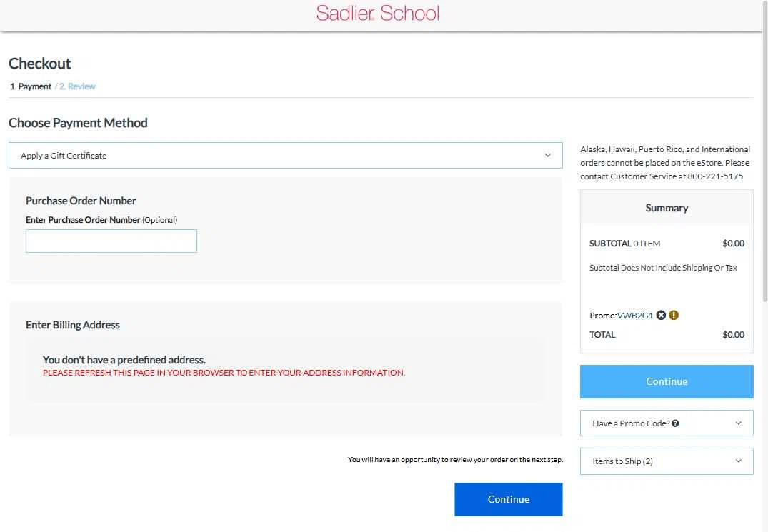
Task: Open the Apply a Gift Certificate dropdown
Action: (286, 155)
